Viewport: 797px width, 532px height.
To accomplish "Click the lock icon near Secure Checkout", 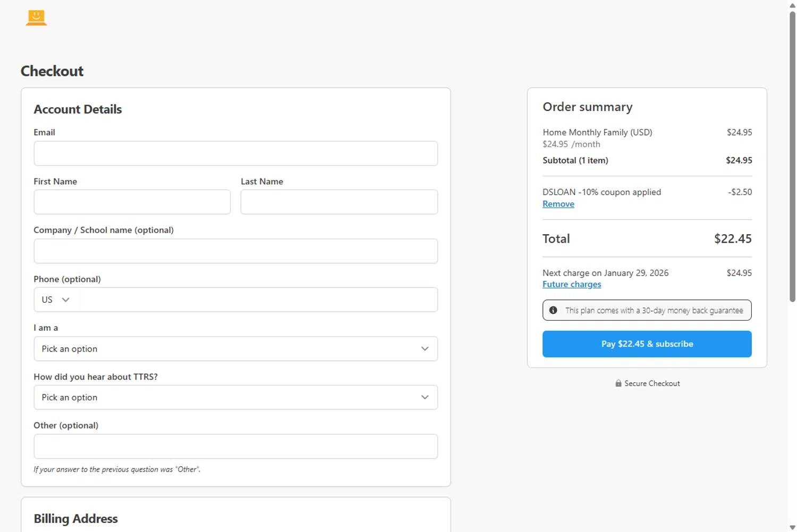I will click(618, 383).
